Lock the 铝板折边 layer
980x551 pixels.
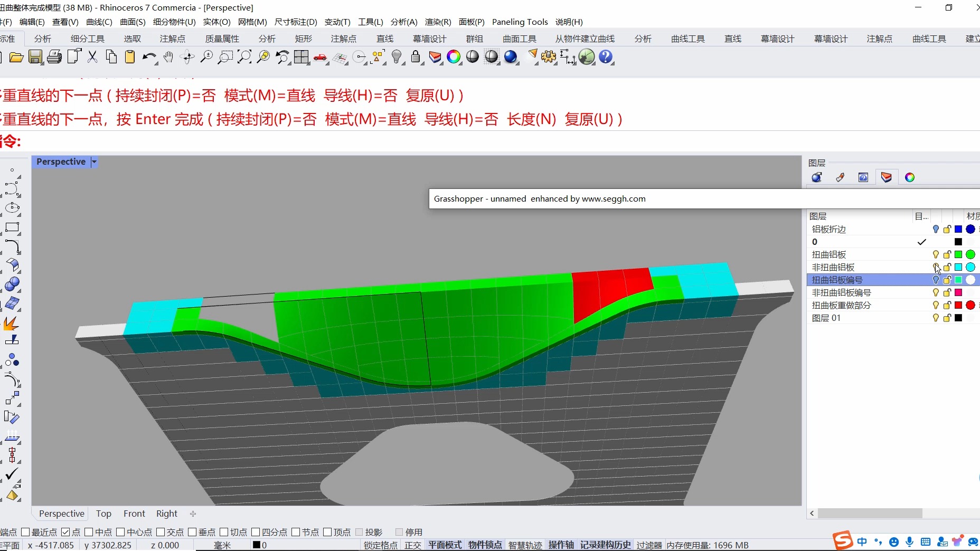947,229
